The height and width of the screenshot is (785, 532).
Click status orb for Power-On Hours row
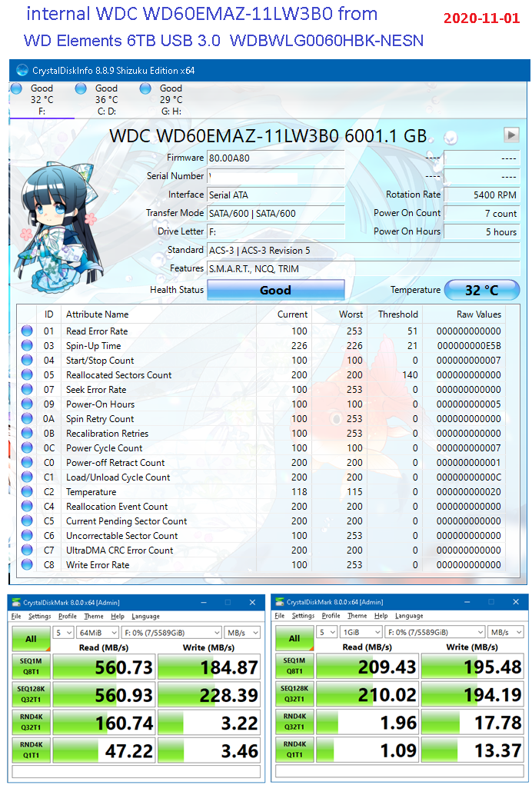point(27,404)
